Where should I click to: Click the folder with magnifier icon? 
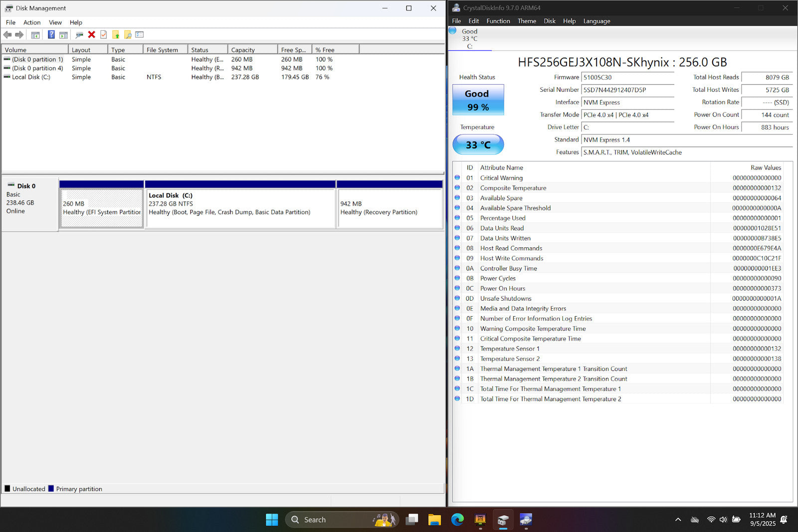(128, 35)
